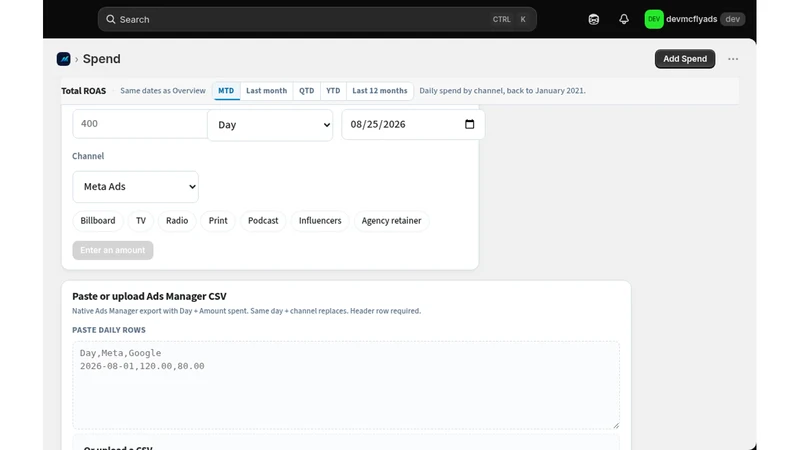Image resolution: width=800 pixels, height=450 pixels.
Task: Click 'Paste or upload Ads Manager CSV' heading
Action: pos(149,296)
